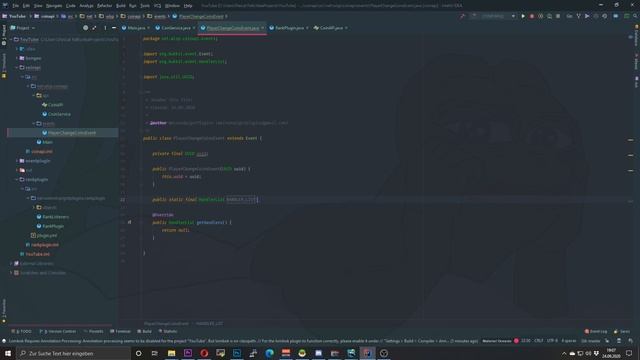
Task: Open the Navigate menu
Action: (54, 6)
